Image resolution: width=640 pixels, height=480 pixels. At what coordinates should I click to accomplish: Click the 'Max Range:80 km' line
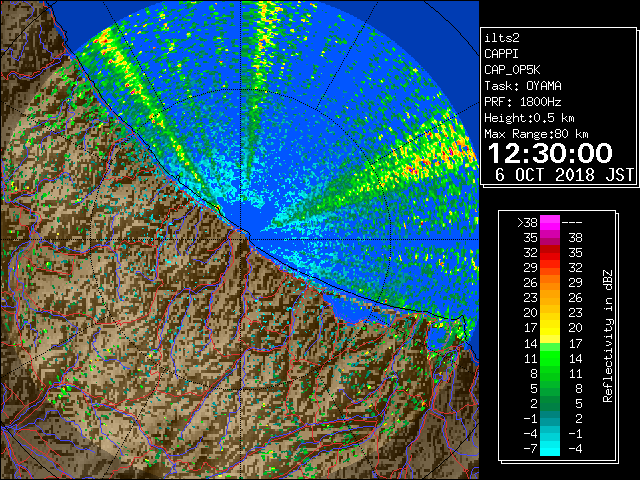(x=536, y=134)
